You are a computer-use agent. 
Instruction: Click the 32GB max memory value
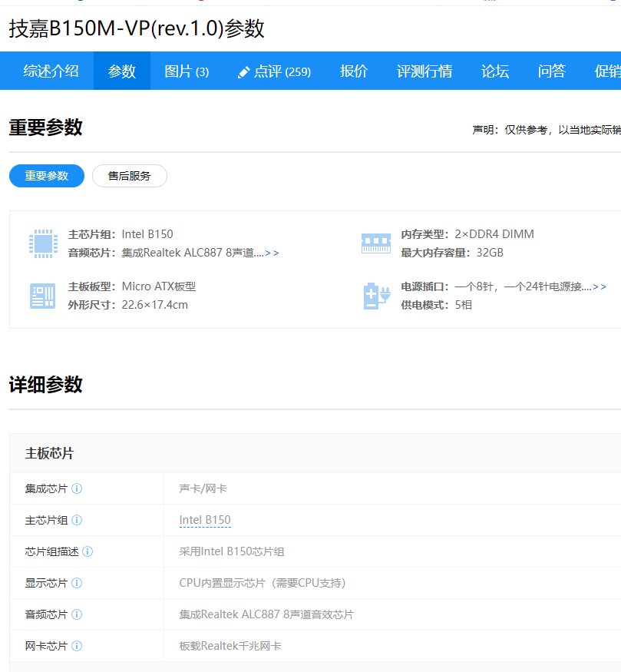pos(490,253)
